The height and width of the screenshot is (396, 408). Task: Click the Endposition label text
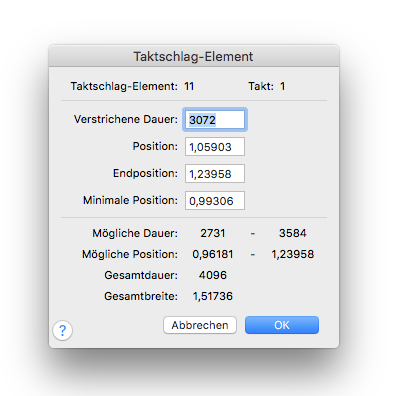click(145, 173)
